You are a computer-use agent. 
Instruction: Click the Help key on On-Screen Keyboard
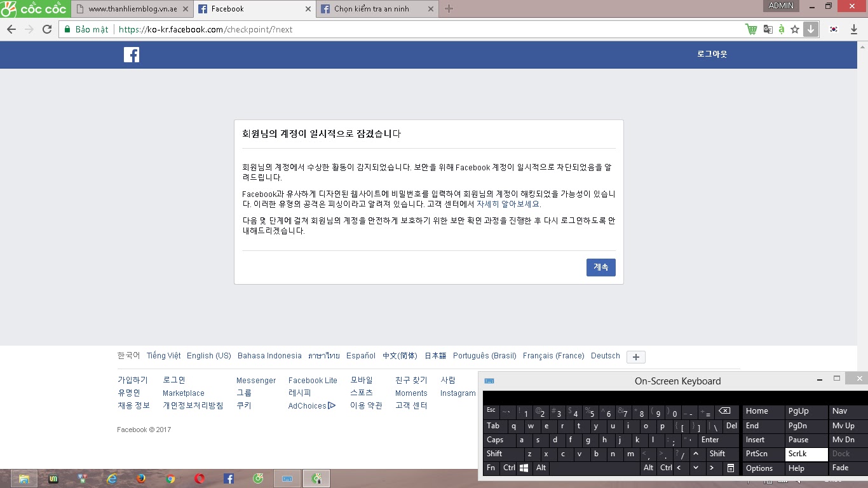(x=806, y=468)
